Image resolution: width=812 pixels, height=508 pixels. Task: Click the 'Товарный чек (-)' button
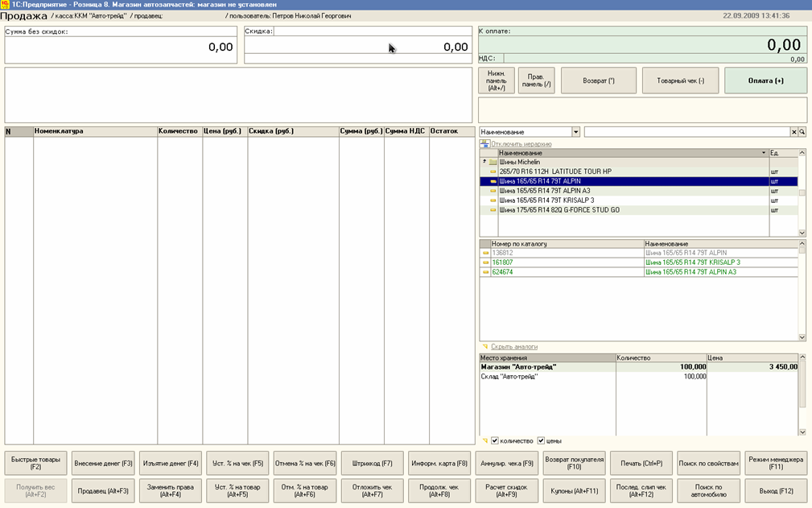(681, 81)
